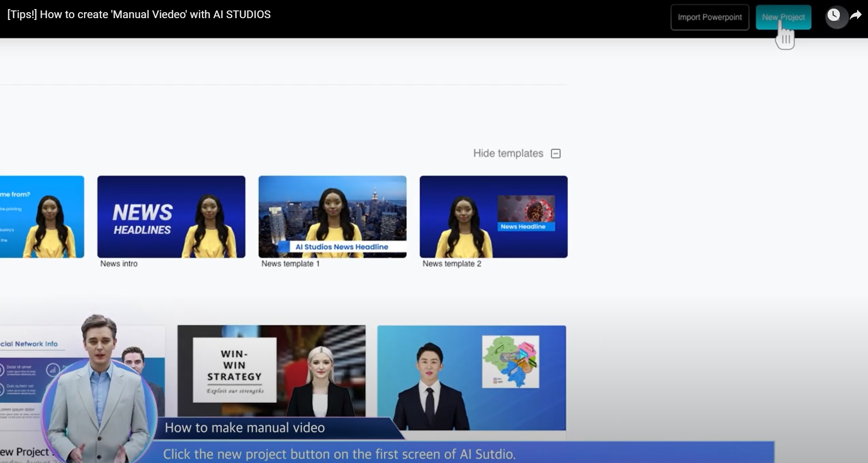Open the map presenter template thumbnail
Image resolution: width=868 pixels, height=463 pixels.
pos(472,377)
